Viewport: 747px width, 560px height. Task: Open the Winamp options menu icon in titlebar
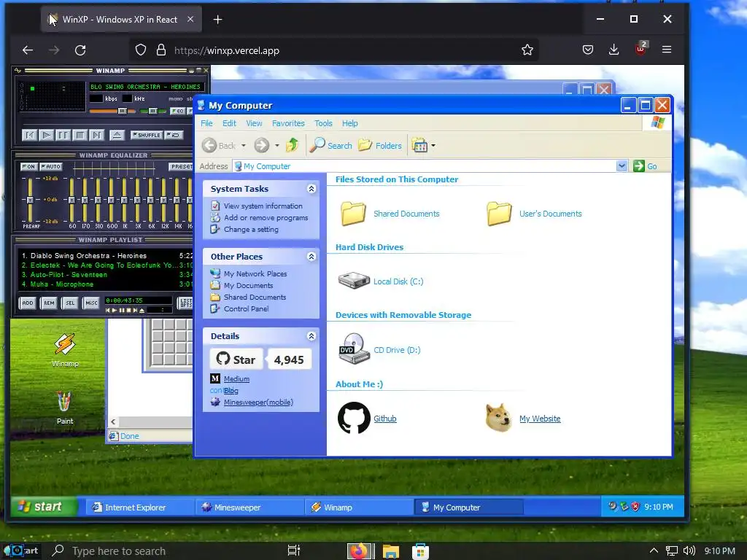pyautogui.click(x=18, y=71)
